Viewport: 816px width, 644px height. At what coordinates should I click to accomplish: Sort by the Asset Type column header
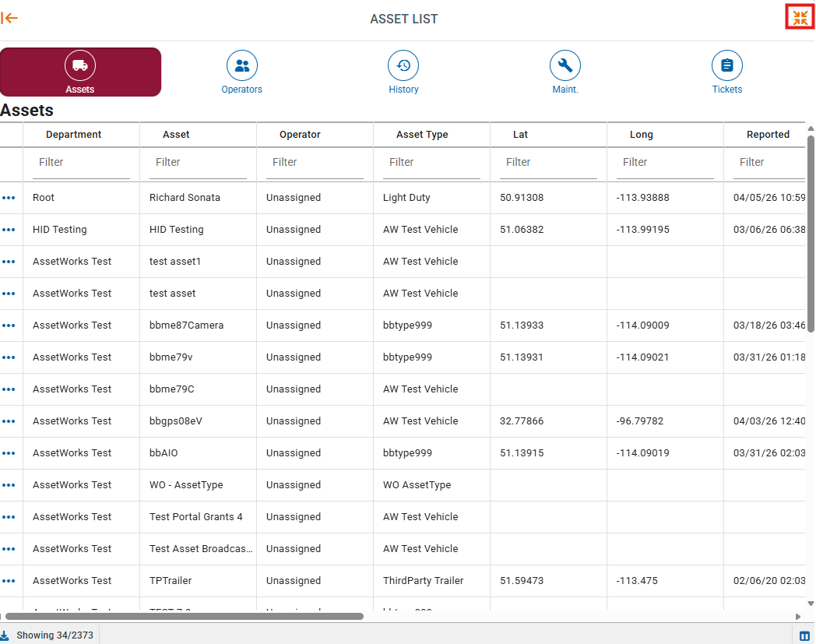422,134
